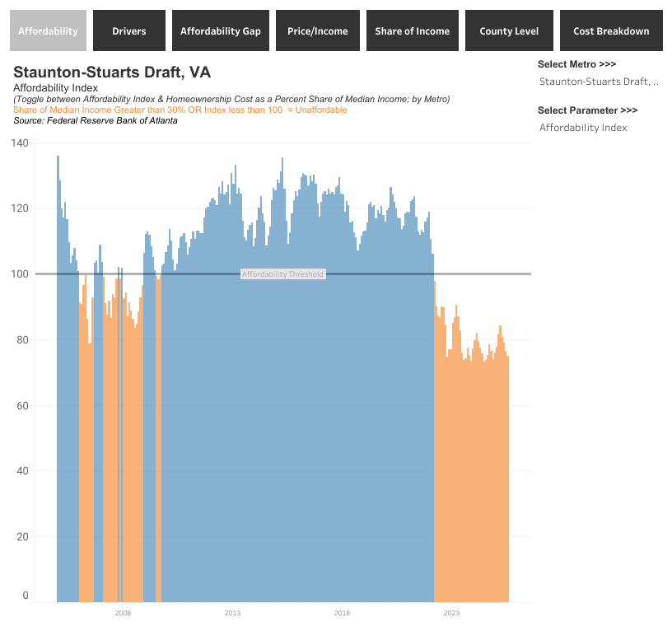Click the 2018 label on the x-axis
Viewport: 672px width, 636px height.
tap(342, 613)
